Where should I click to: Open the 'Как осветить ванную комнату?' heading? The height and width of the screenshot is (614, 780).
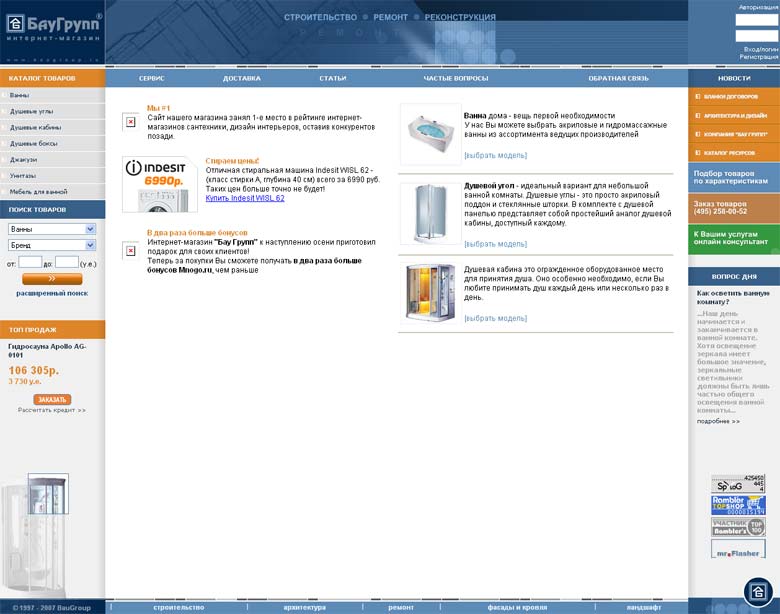[733, 298]
